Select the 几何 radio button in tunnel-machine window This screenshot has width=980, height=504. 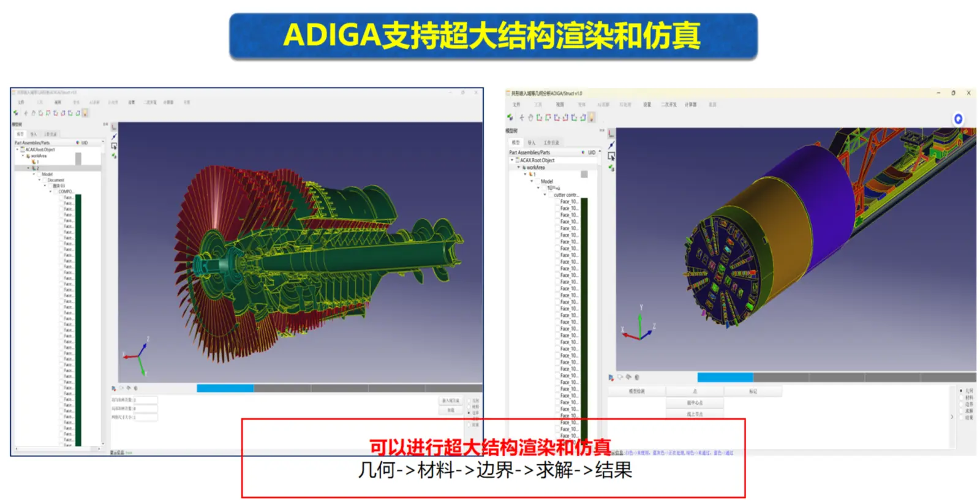tap(961, 391)
